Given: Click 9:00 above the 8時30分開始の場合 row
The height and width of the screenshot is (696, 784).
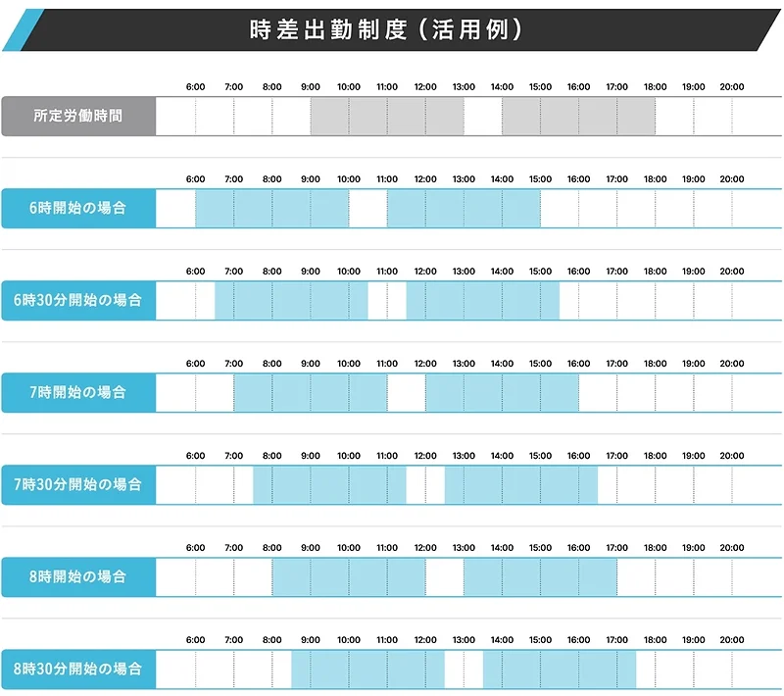Looking at the screenshot, I should [311, 640].
